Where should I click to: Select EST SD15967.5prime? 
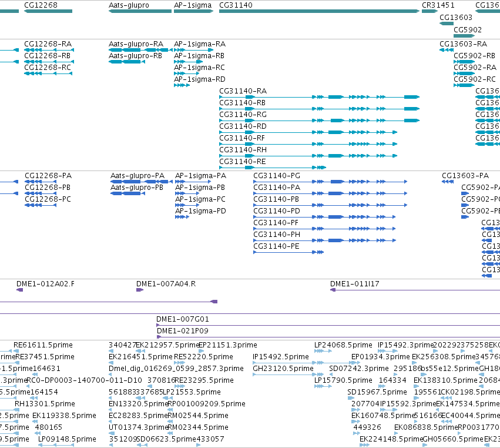pyautogui.click(x=377, y=393)
